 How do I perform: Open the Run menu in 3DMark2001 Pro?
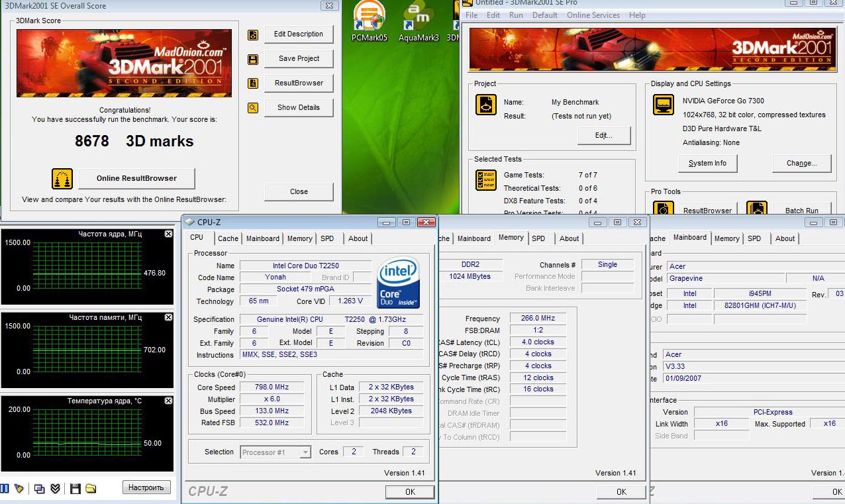516,15
